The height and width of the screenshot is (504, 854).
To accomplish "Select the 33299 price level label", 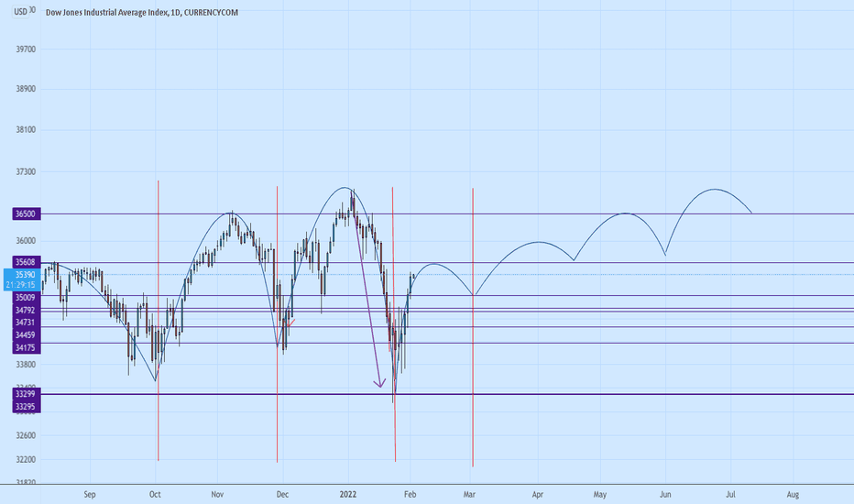I will 27,393.
